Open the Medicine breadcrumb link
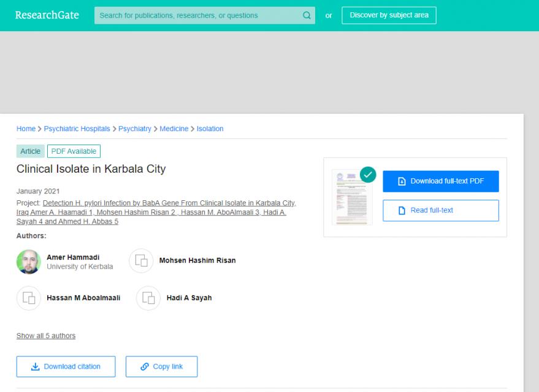This screenshot has width=539, height=392. point(174,129)
